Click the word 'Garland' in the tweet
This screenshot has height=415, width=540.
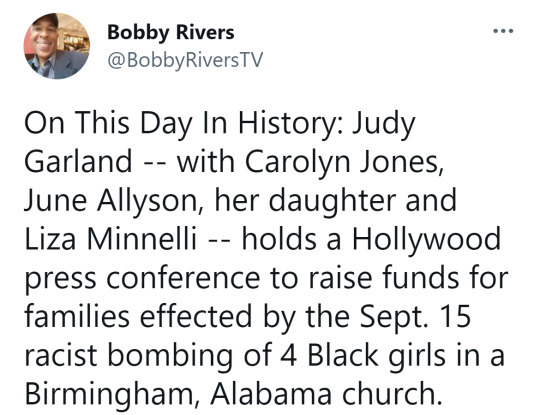click(x=79, y=162)
